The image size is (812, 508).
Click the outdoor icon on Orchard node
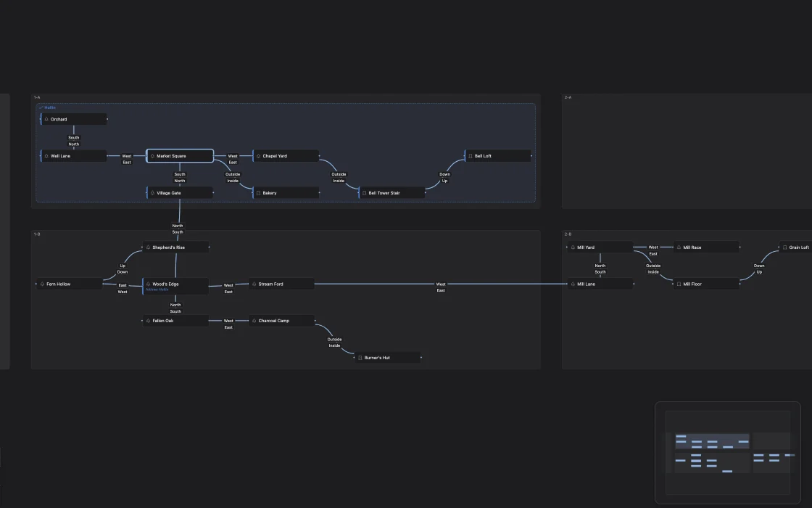(46, 119)
